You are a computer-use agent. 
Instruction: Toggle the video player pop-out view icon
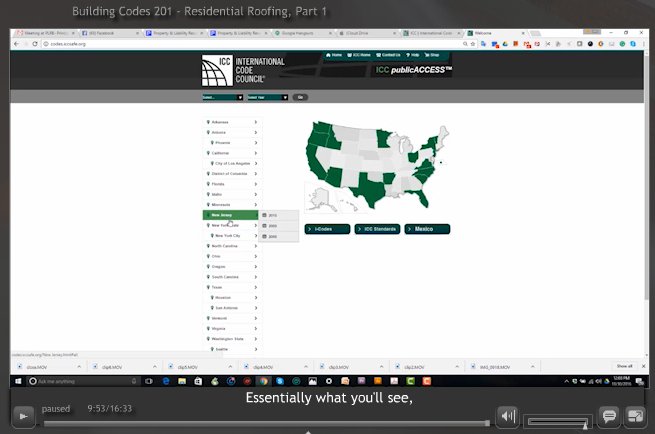(x=635, y=416)
